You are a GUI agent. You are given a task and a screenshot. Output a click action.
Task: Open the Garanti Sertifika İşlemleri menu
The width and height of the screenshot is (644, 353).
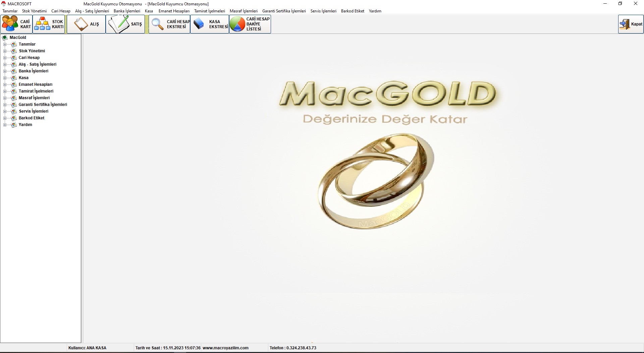point(284,11)
